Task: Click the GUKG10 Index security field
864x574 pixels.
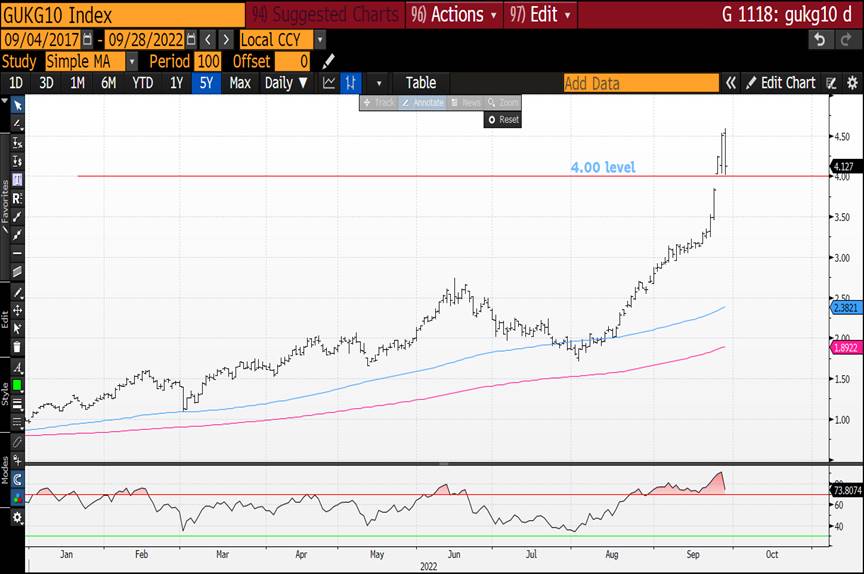Action: coord(122,15)
